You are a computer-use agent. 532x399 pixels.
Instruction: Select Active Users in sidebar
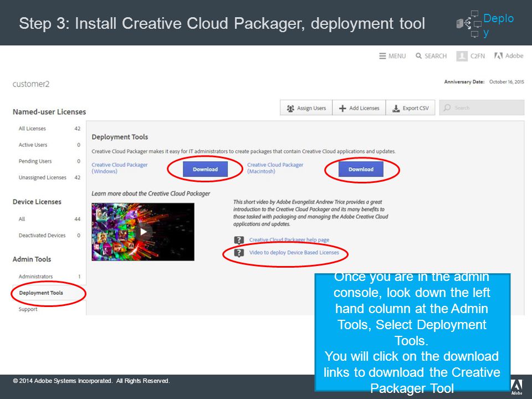coord(49,145)
